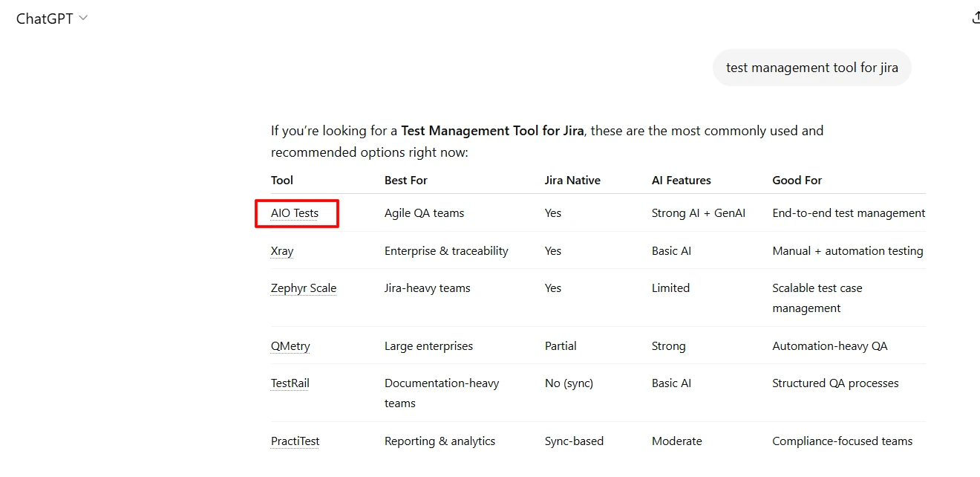This screenshot has height=477, width=980.
Task: Click 'Yes' in the Xray row
Action: point(553,251)
